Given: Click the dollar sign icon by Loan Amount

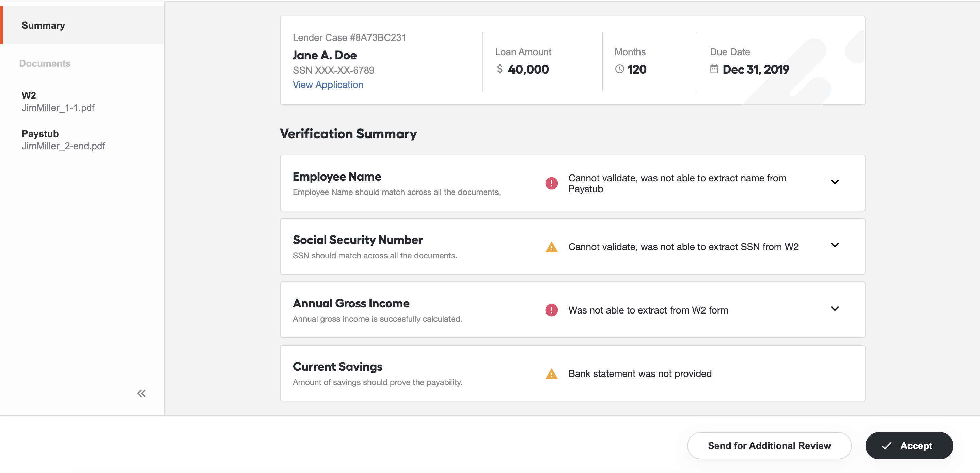Looking at the screenshot, I should pos(500,69).
